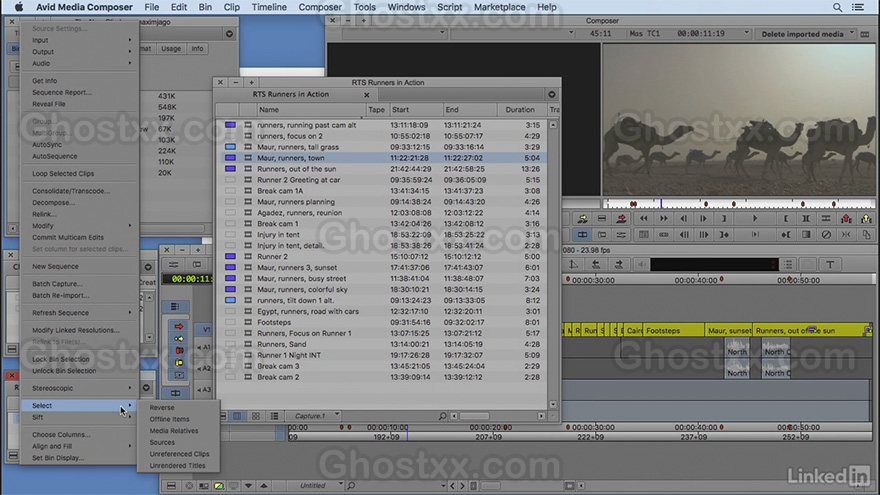Toggle the red Overwrite Trim tool

[178, 351]
